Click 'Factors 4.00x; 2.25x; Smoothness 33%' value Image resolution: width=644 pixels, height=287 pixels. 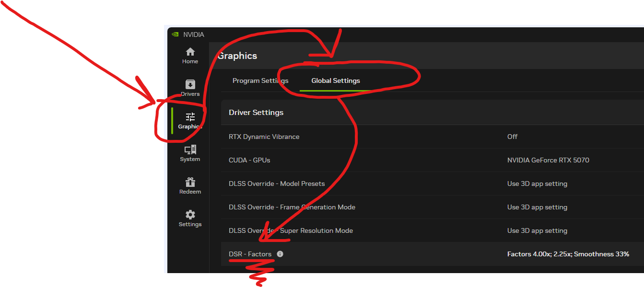[568, 254]
